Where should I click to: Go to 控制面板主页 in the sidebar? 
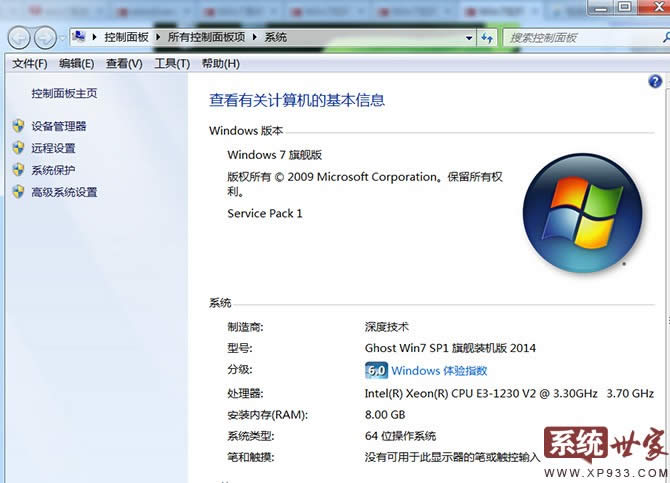(x=64, y=93)
